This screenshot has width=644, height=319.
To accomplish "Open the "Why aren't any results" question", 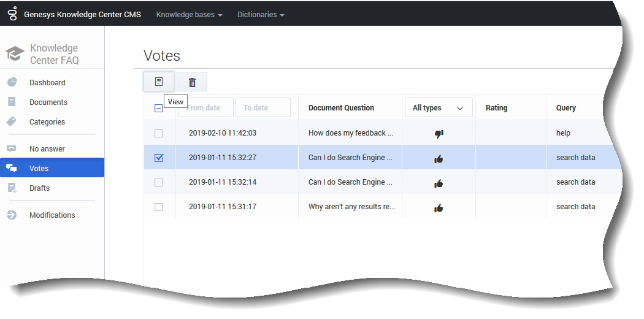I will pyautogui.click(x=351, y=207).
